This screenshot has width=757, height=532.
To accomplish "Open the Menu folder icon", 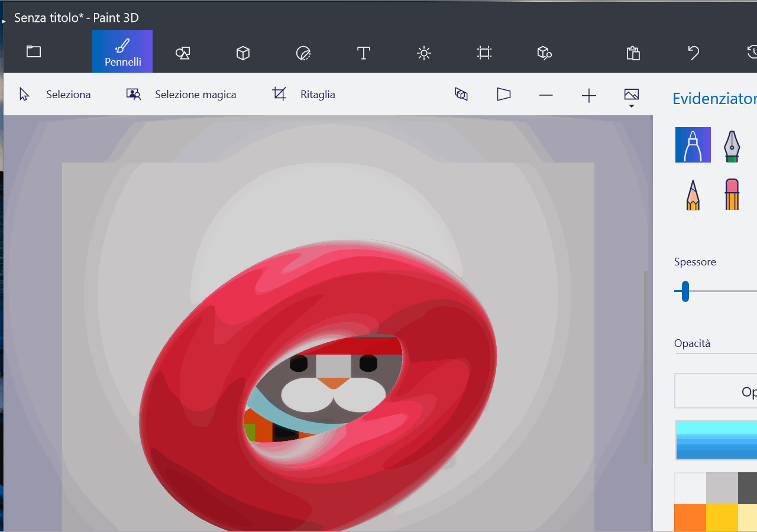I will [34, 52].
